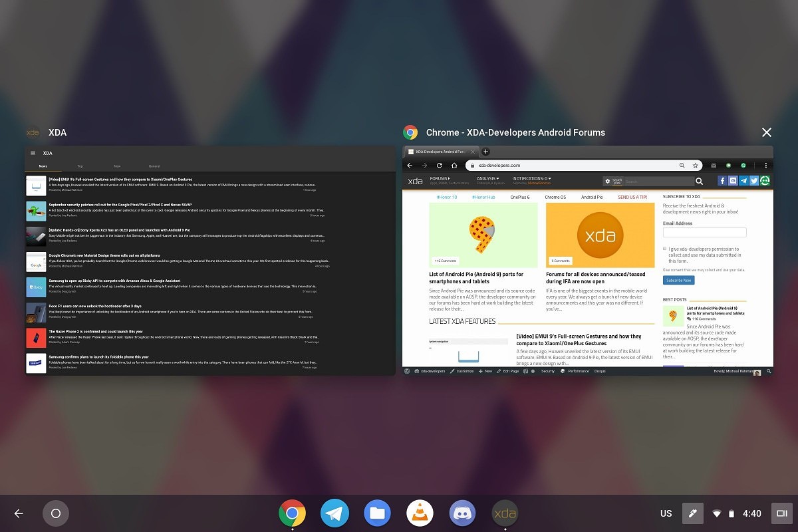Close the Chrome XDA-Developers window preview

pos(766,132)
